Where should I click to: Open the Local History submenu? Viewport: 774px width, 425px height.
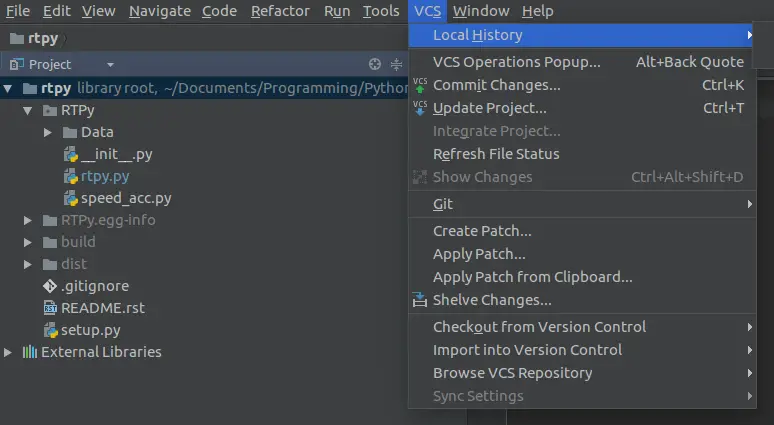point(580,35)
